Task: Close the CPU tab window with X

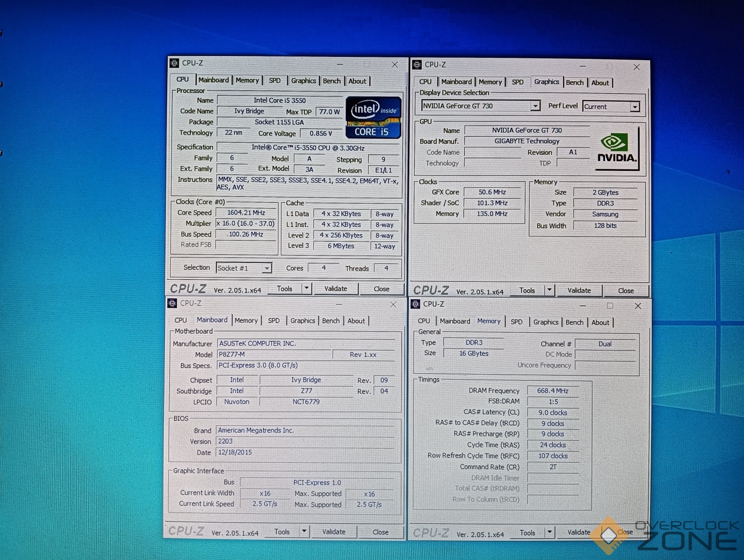Action: (395, 64)
